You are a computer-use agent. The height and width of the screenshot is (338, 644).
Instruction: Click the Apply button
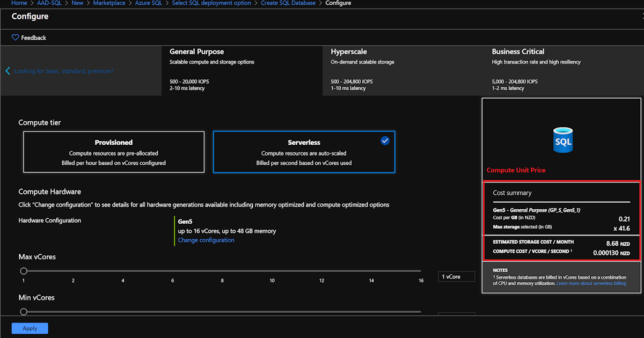(30, 328)
